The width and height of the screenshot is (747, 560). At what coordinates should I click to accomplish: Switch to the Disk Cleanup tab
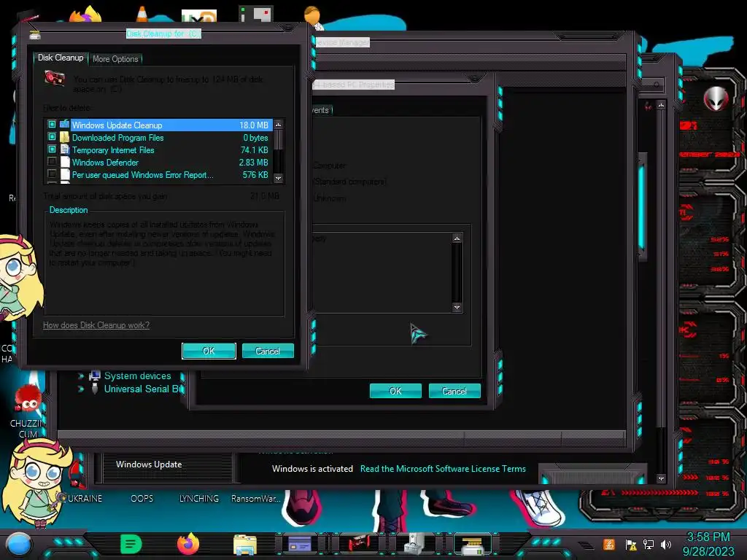pos(61,58)
